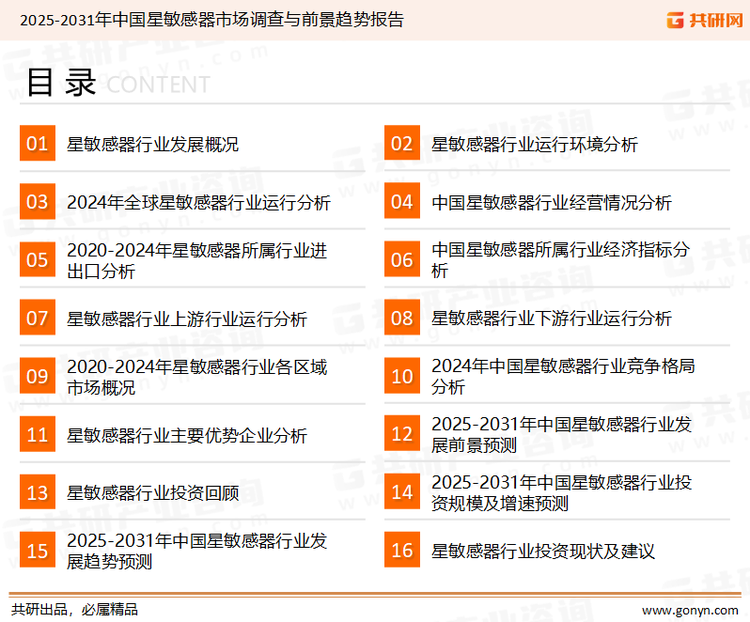Click the orange 03 number box
The image size is (750, 622).
coord(37,201)
